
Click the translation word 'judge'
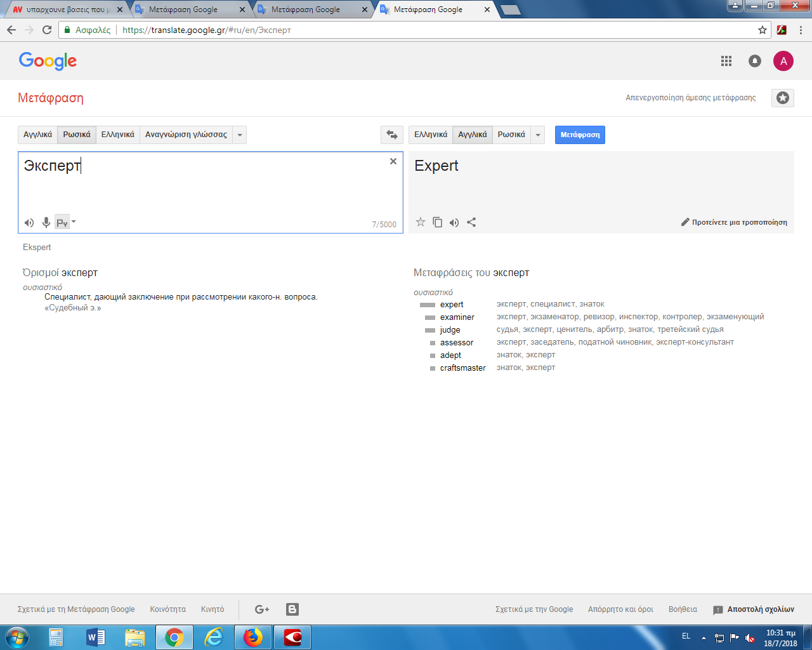(450, 330)
